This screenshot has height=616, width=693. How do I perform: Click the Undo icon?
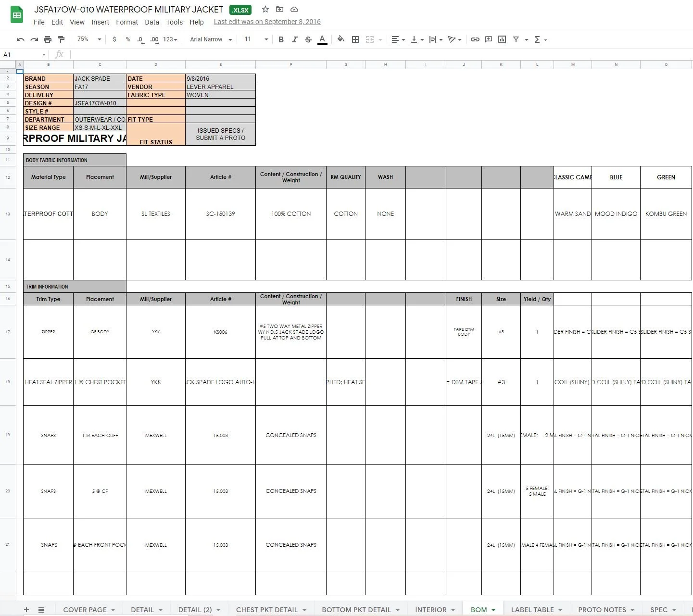pyautogui.click(x=20, y=39)
